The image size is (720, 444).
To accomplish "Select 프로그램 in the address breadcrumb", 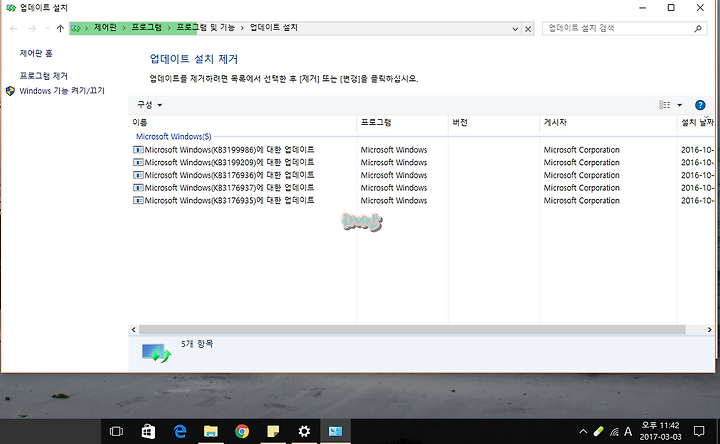I will click(146, 28).
